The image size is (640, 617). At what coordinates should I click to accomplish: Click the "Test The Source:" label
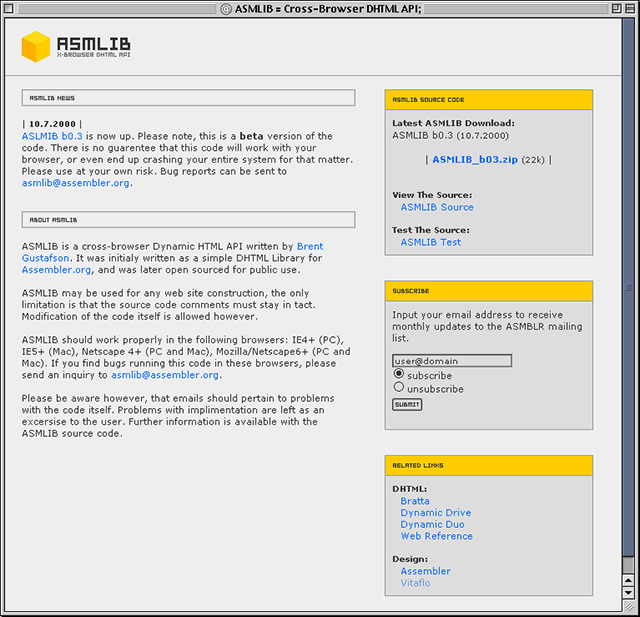pos(431,230)
